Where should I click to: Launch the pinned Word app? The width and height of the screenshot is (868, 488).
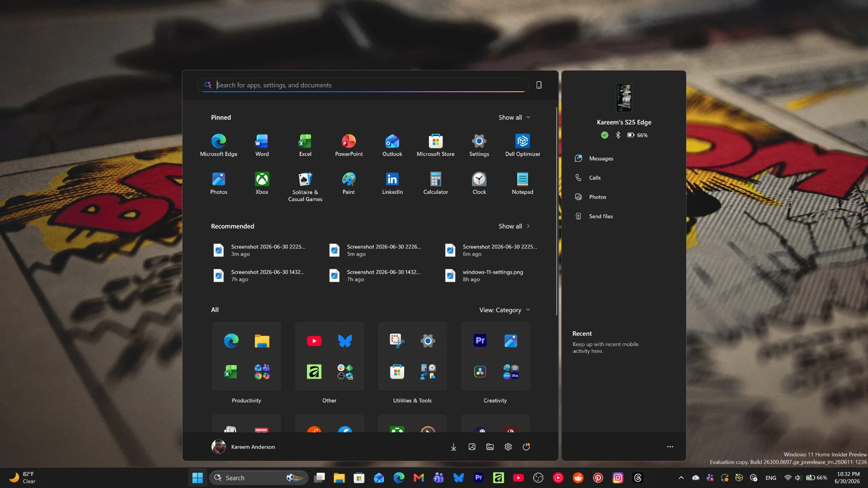coord(262,145)
